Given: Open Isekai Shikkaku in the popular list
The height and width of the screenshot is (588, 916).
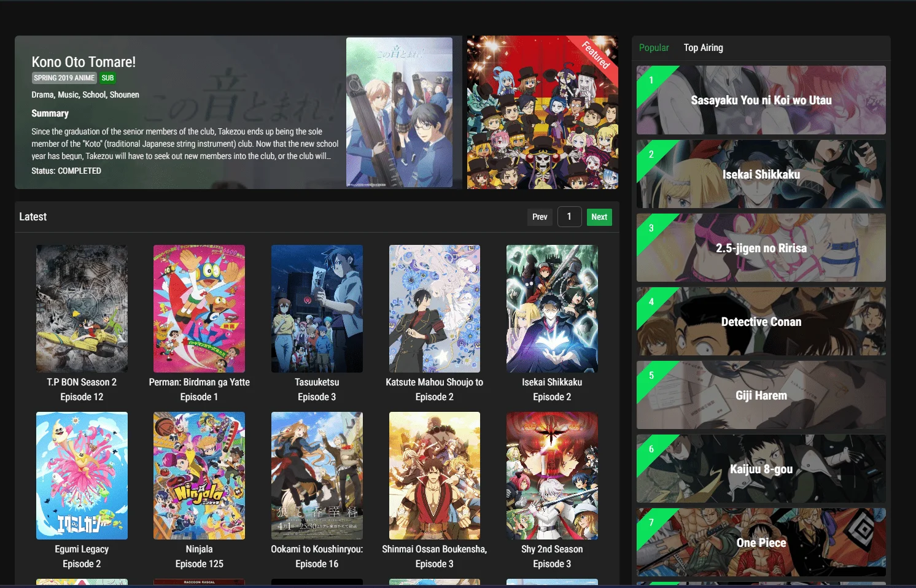Looking at the screenshot, I should point(761,174).
